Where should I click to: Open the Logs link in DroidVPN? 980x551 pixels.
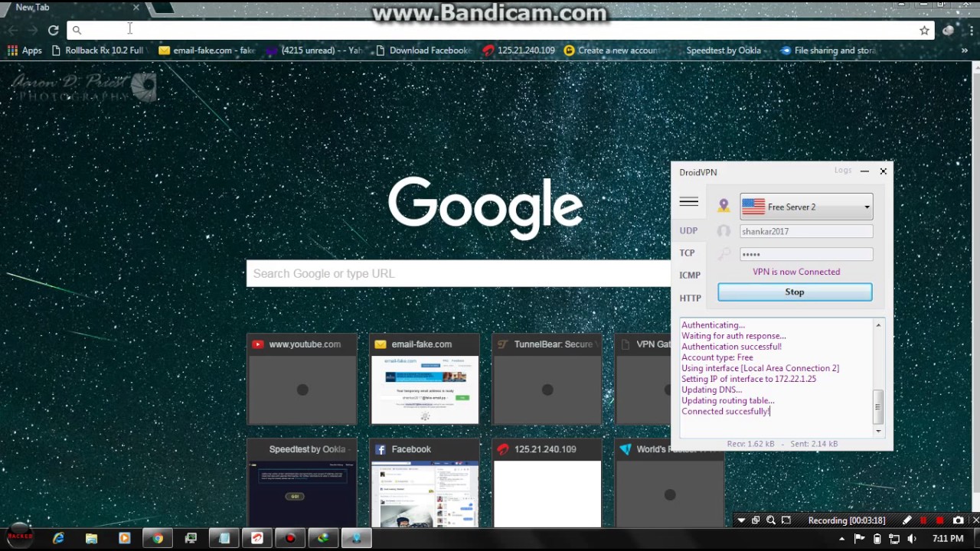[x=843, y=171]
